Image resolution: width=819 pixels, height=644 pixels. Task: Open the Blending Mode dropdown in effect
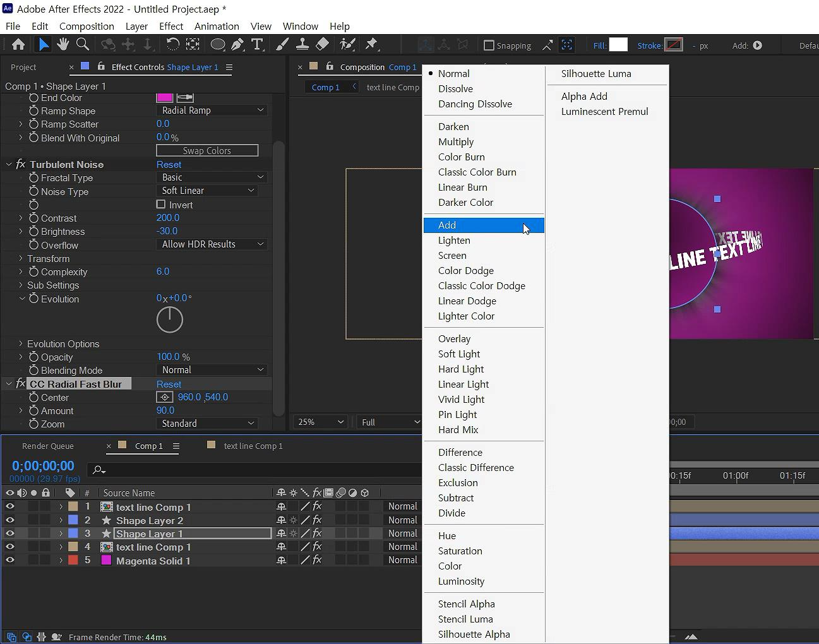point(212,370)
